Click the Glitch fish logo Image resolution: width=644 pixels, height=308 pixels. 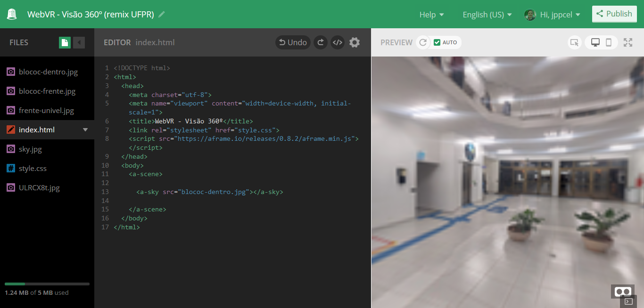[11, 14]
